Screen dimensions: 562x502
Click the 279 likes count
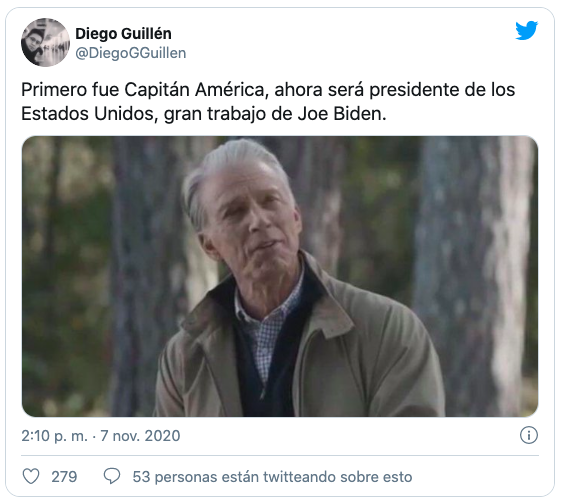pos(64,477)
